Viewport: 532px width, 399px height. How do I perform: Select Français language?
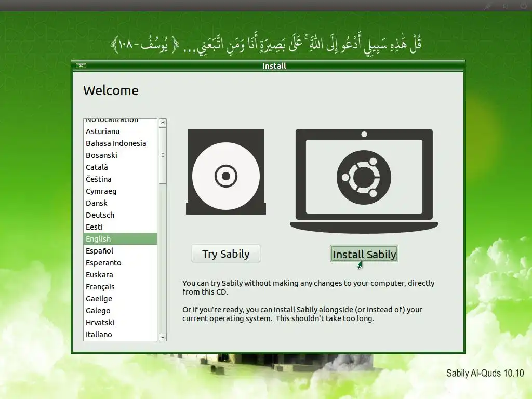tap(120, 287)
